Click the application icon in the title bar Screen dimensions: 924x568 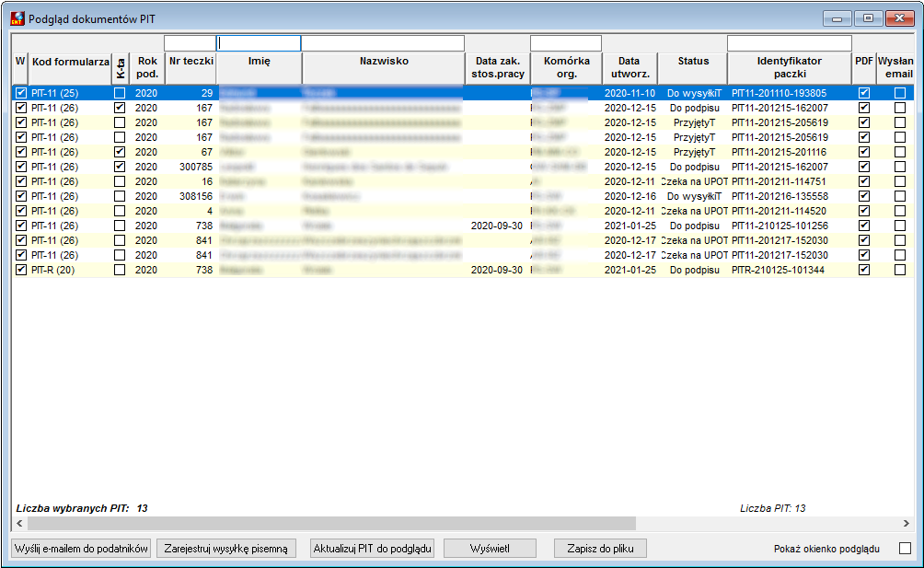[17, 18]
